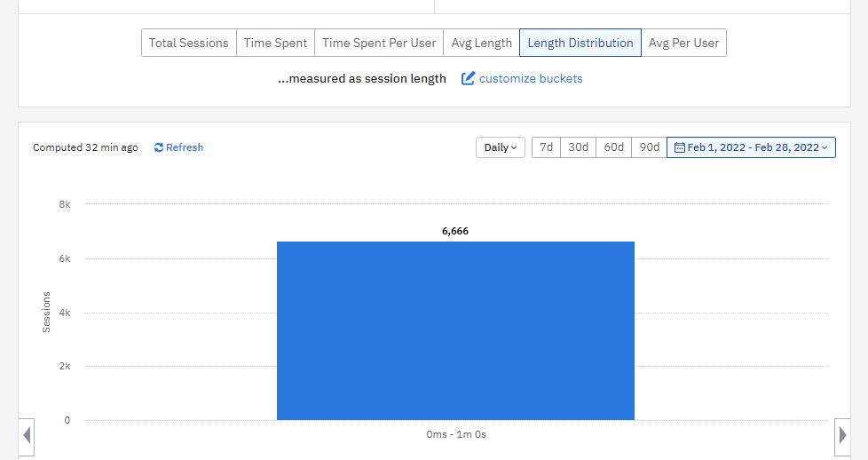
Task: Click the circular refresh arrows icon
Action: click(158, 147)
